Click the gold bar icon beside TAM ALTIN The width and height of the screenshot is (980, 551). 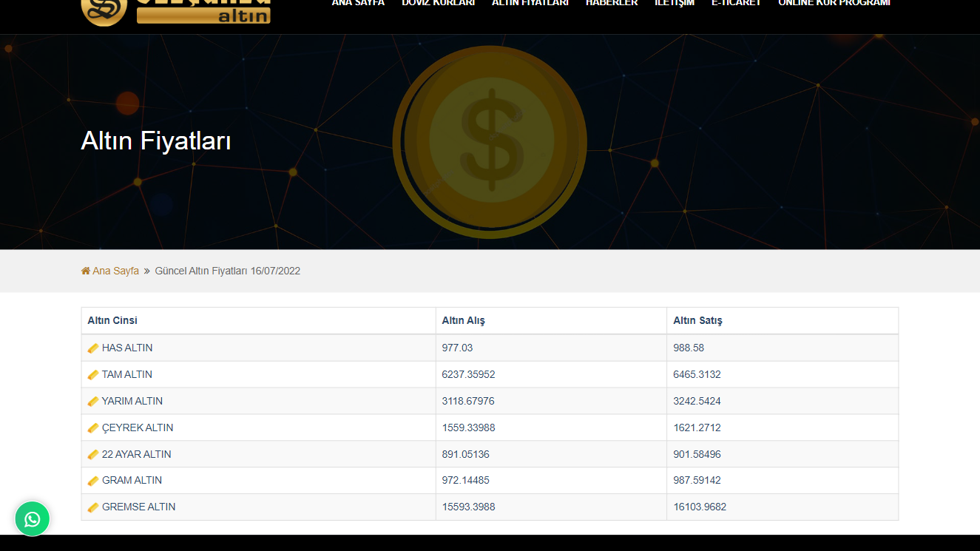point(93,375)
